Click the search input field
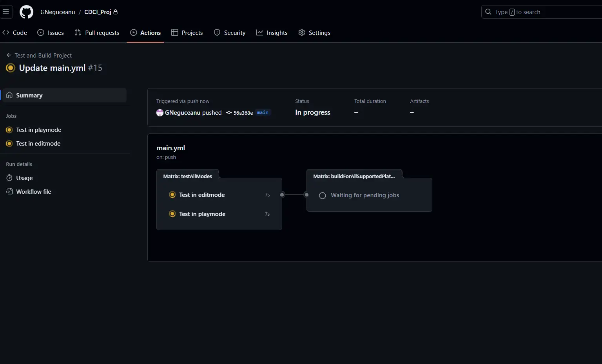 541,12
